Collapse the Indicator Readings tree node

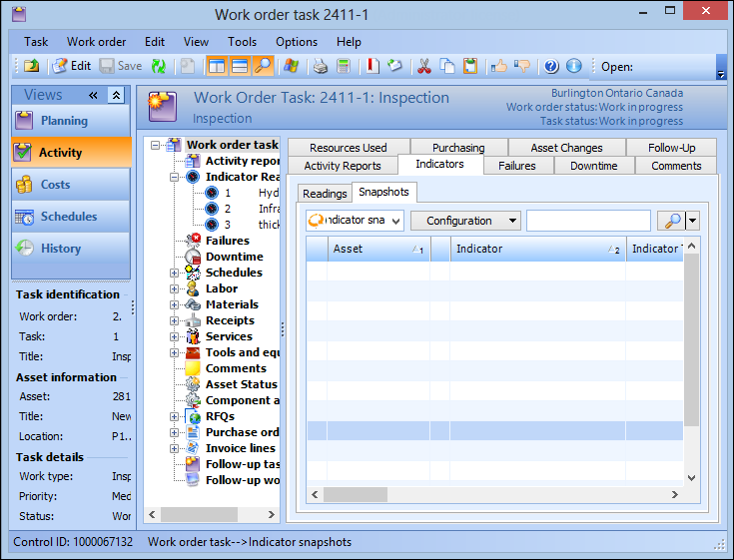pyautogui.click(x=175, y=177)
